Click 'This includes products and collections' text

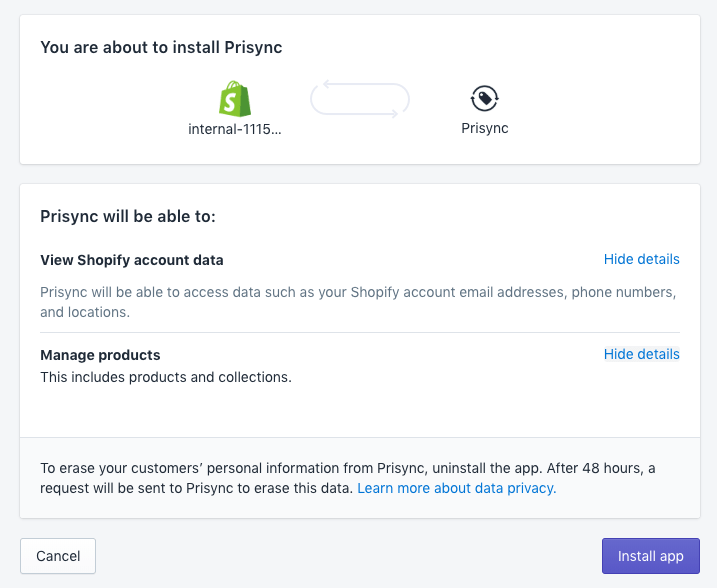(x=165, y=377)
